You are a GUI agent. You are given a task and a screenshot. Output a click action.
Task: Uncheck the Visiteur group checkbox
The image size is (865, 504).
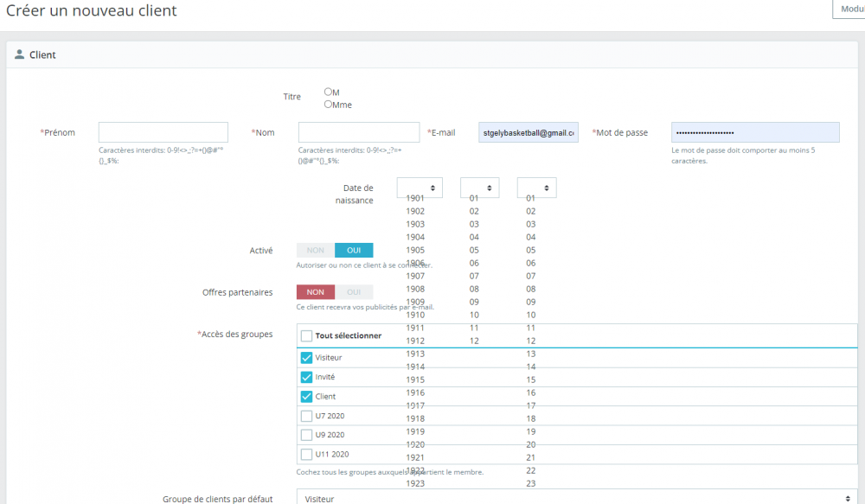pyautogui.click(x=306, y=358)
